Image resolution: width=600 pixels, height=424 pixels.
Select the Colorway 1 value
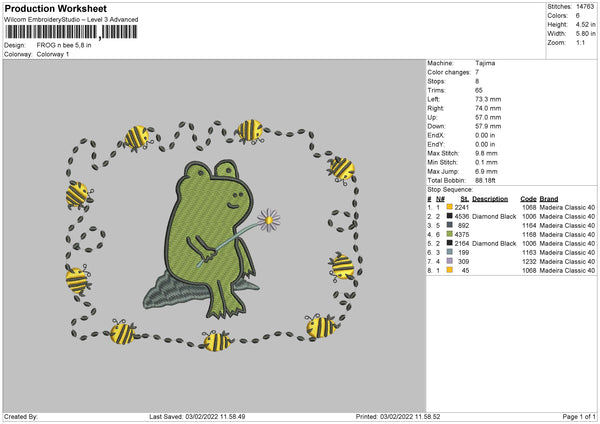click(x=53, y=54)
